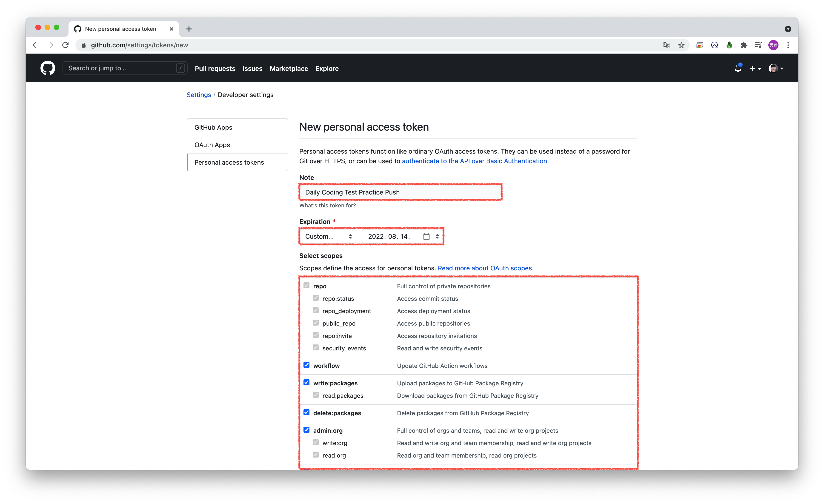Open the notifications bell
Screen dimensions: 824x504
pyautogui.click(x=738, y=68)
